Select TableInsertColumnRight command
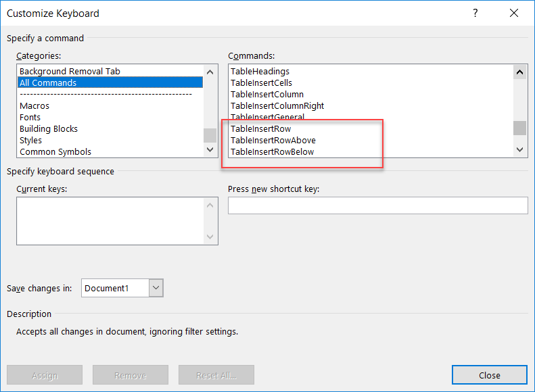The height and width of the screenshot is (392, 535). (277, 106)
